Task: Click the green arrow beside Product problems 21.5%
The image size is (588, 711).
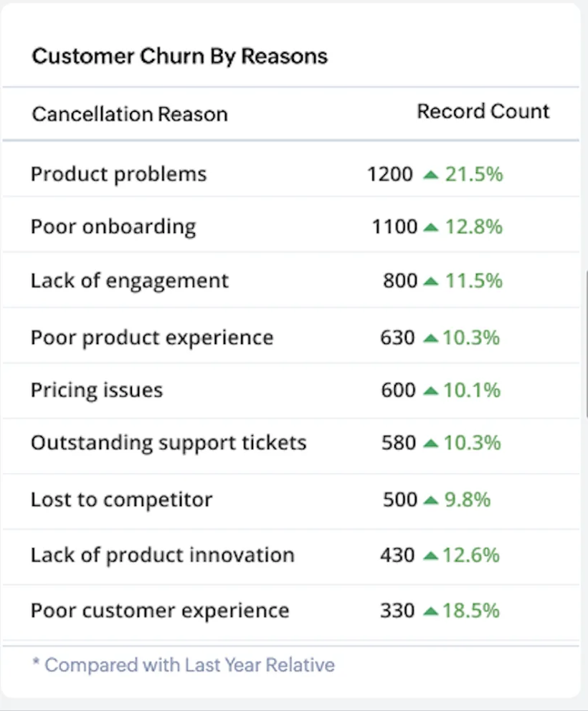Action: tap(430, 175)
